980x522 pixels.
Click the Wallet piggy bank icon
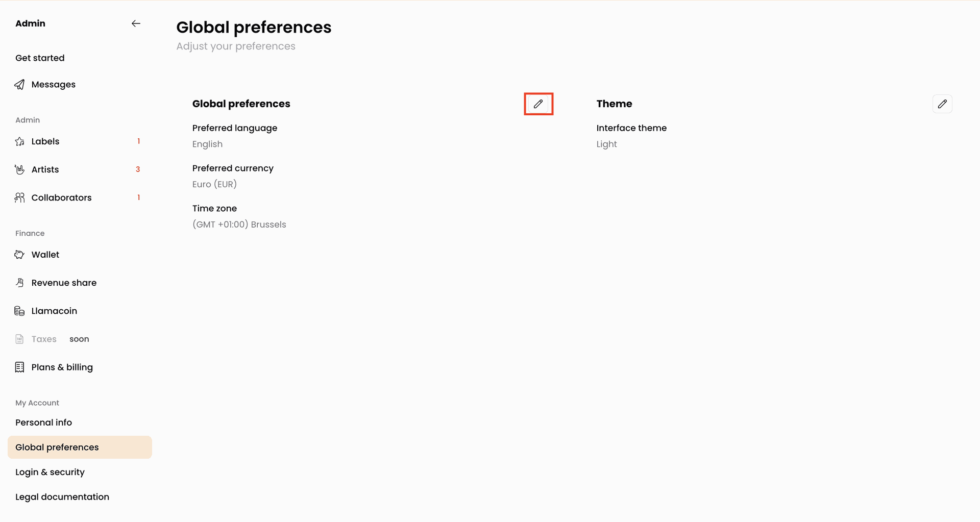coord(19,255)
